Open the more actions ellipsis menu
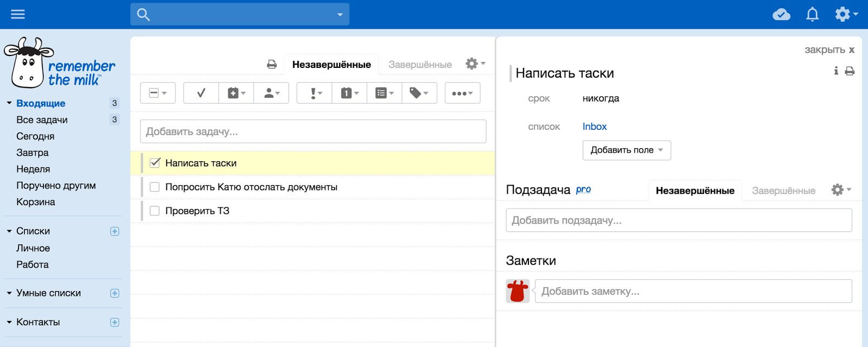 [463, 93]
